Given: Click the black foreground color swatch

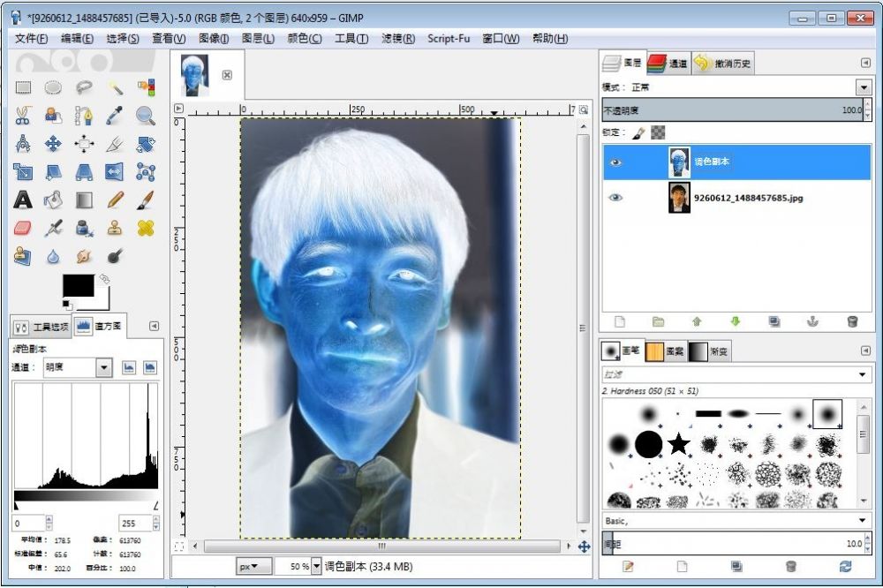Looking at the screenshot, I should [78, 286].
